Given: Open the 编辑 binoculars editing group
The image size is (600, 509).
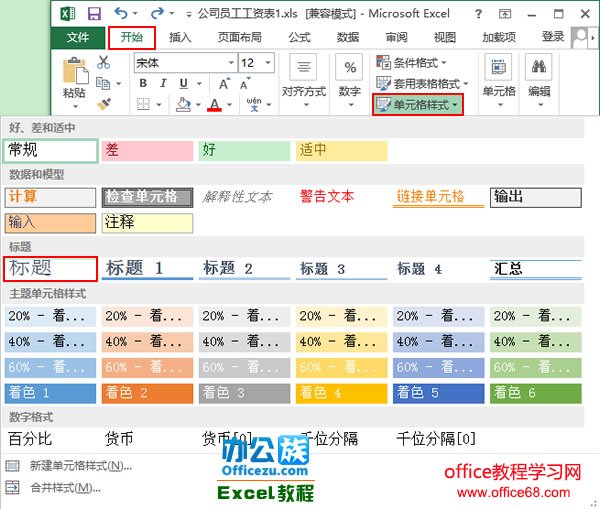Looking at the screenshot, I should (x=539, y=81).
